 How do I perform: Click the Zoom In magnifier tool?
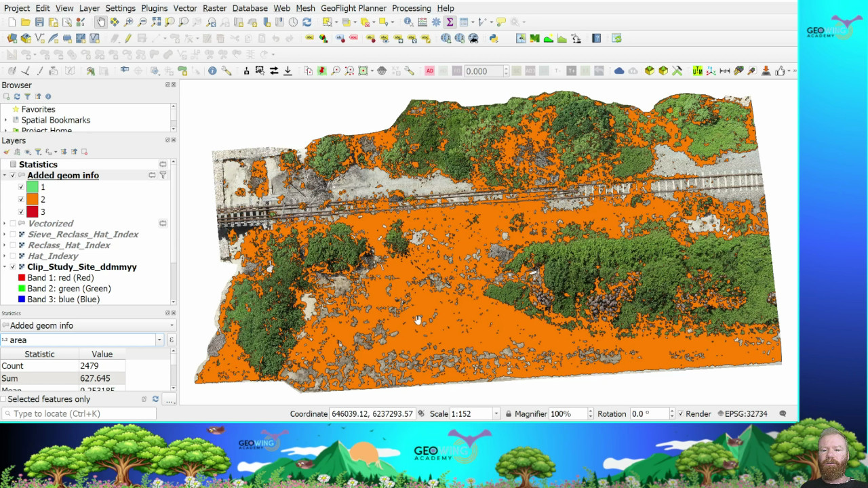[129, 22]
